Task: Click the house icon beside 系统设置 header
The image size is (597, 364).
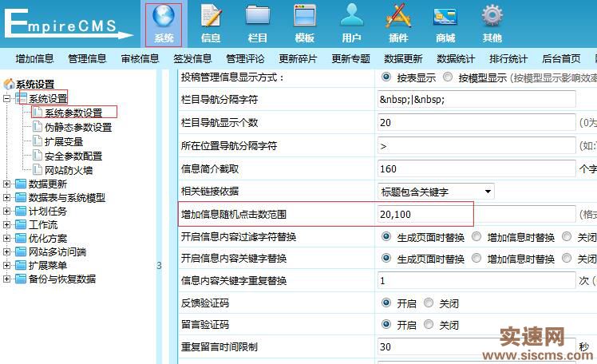Action: 9,83
